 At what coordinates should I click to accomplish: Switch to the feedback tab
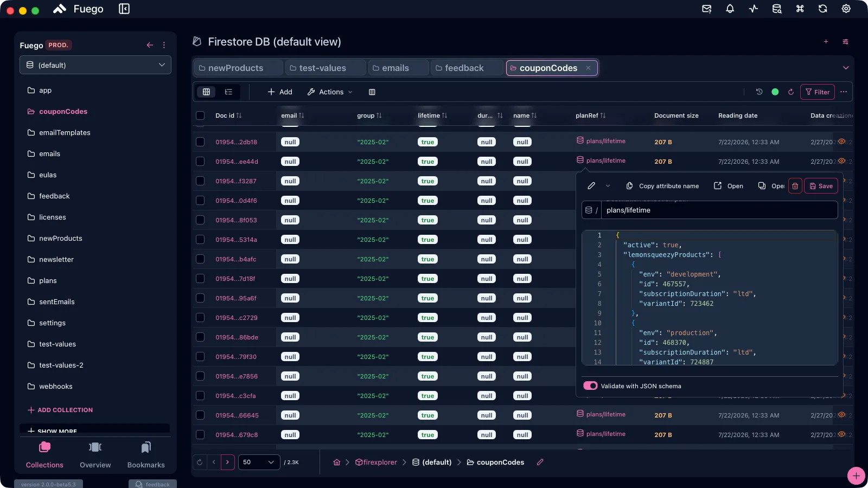click(465, 68)
